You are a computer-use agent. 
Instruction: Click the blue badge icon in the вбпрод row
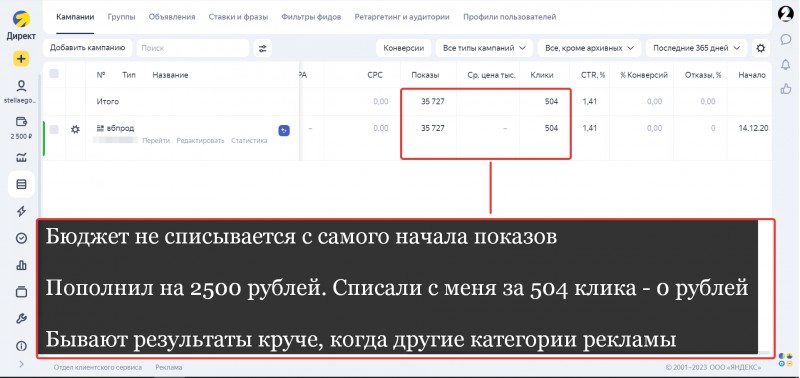284,131
